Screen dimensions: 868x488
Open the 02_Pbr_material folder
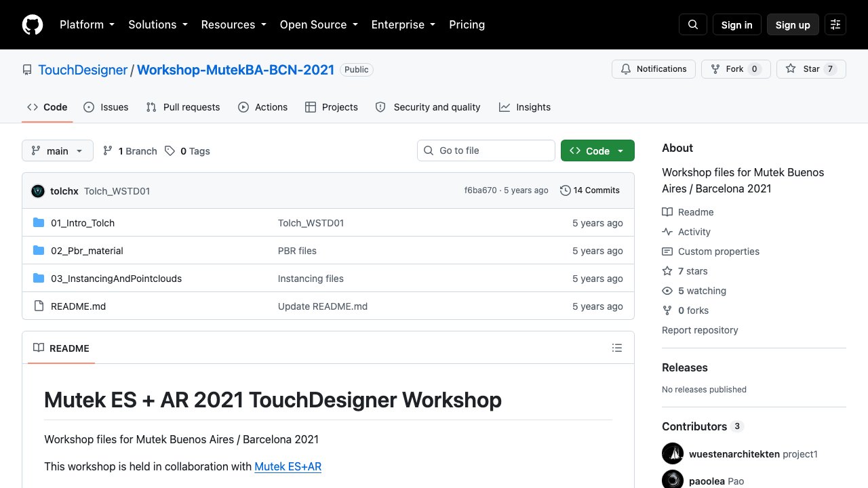87,251
